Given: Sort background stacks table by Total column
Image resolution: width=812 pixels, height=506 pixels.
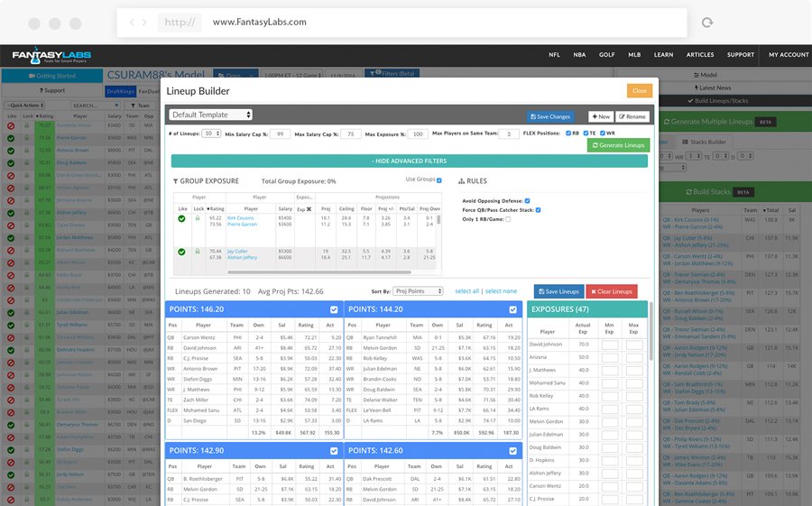Looking at the screenshot, I should pos(770,210).
